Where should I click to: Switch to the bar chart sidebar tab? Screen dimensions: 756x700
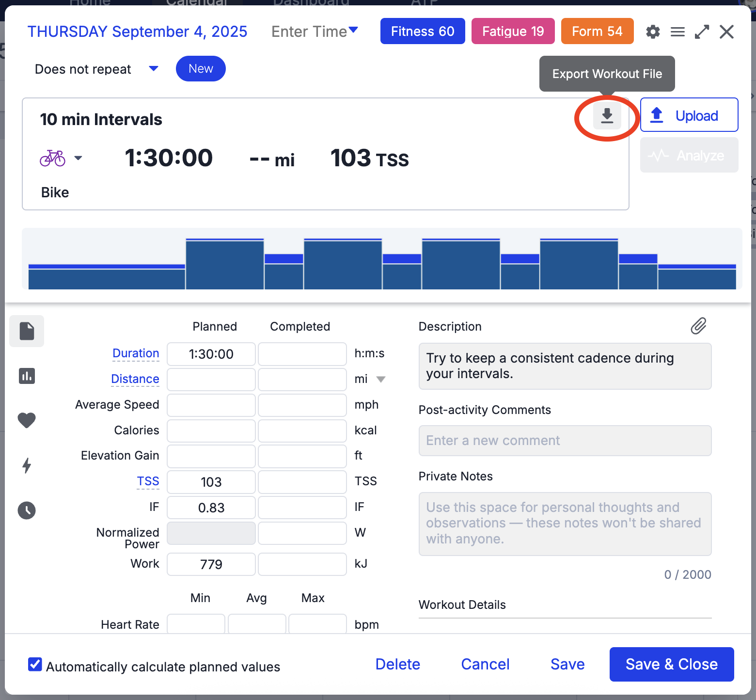click(x=27, y=376)
